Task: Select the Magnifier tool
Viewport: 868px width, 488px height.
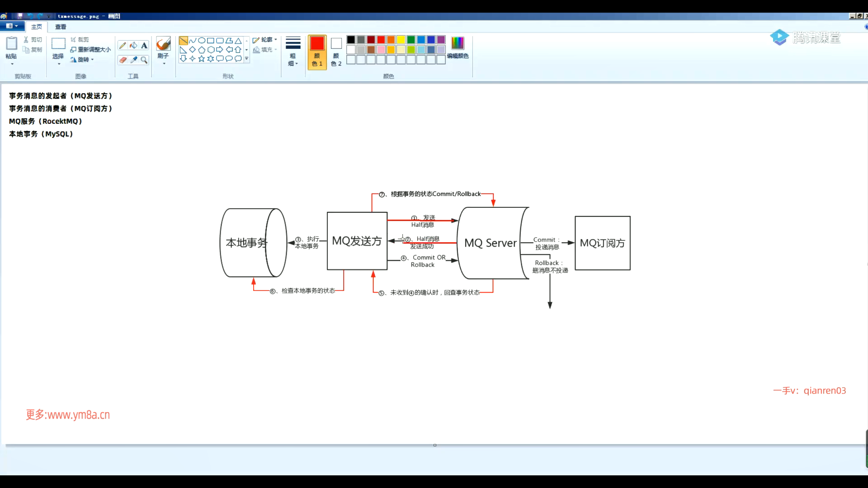Action: 144,60
